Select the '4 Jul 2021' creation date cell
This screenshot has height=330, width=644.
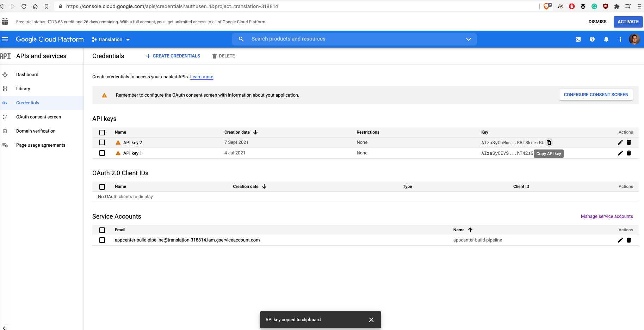(x=235, y=153)
